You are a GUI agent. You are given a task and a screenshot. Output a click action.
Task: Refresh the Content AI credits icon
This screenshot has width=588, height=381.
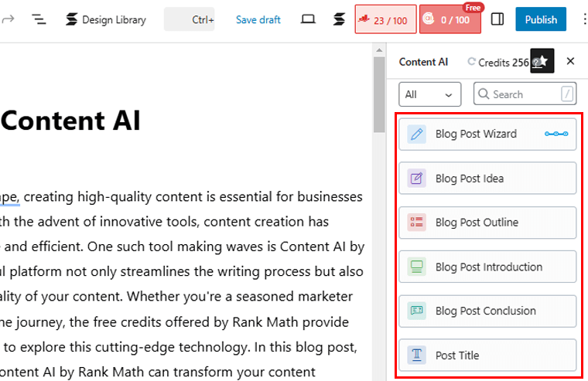point(471,62)
